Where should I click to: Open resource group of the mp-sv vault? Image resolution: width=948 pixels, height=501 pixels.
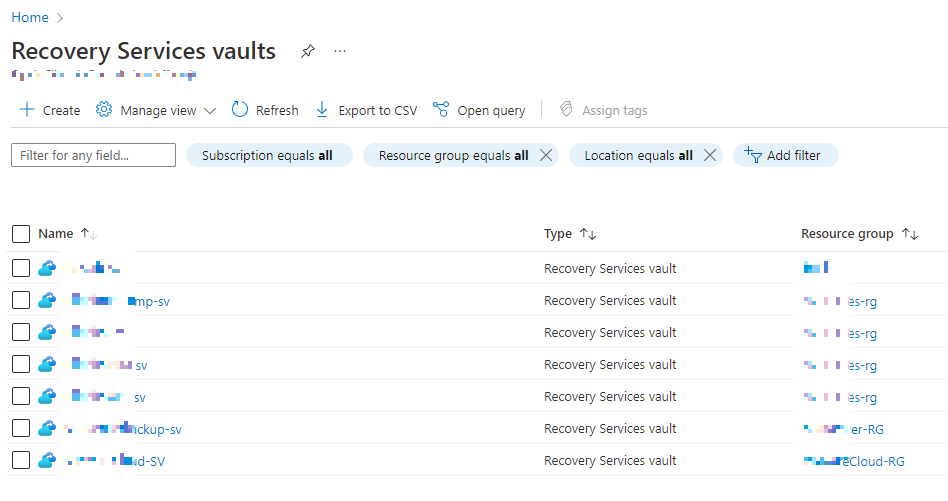tap(840, 301)
